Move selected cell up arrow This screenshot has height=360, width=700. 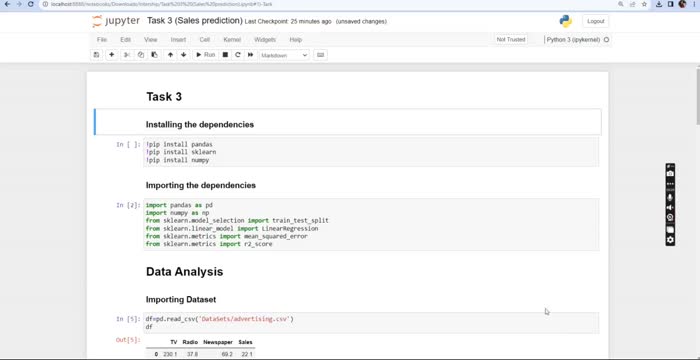click(170, 55)
